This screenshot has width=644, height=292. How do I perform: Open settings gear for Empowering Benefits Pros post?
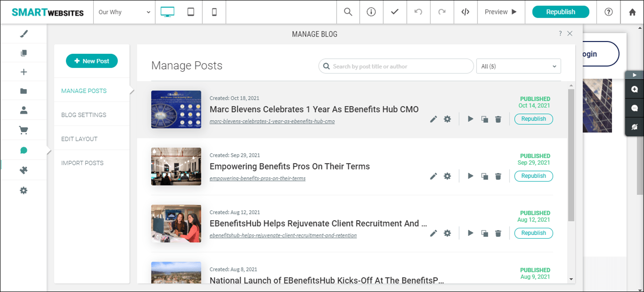click(447, 176)
